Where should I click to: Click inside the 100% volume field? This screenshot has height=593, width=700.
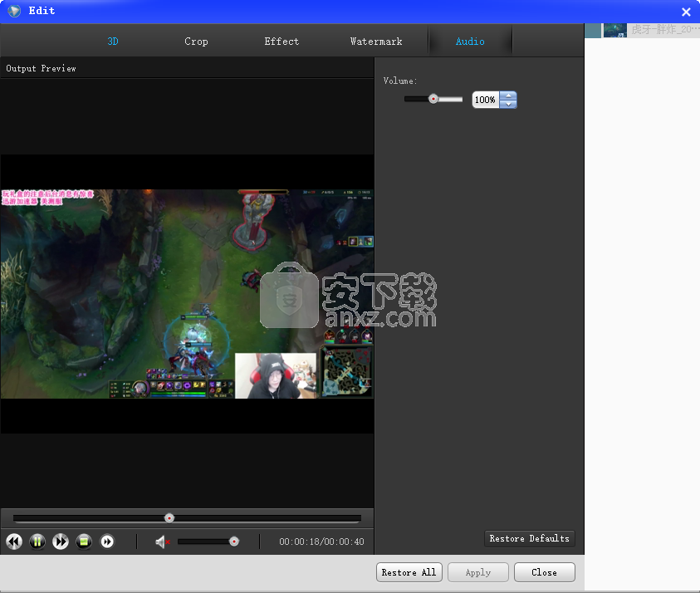[x=486, y=100]
